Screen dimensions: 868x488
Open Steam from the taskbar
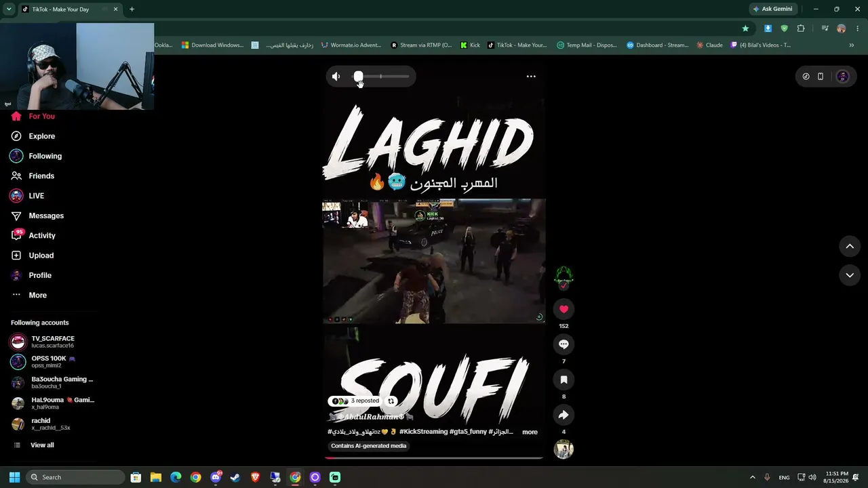(x=235, y=477)
